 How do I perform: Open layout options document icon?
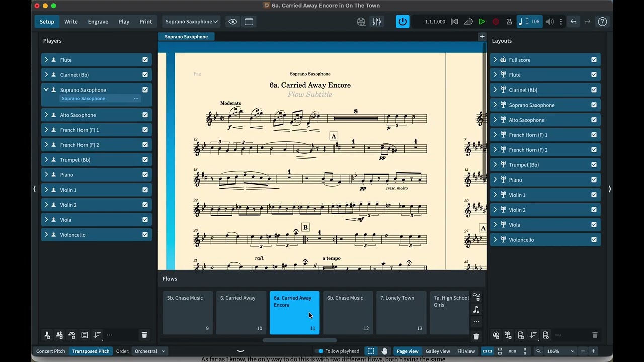546,335
